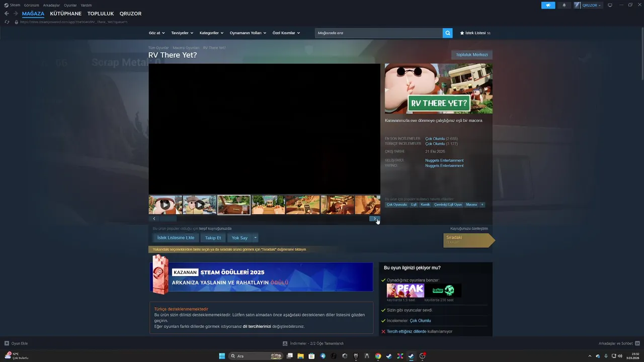The height and width of the screenshot is (362, 644).
Task: Open the Steam Ödülleri 2025 banner
Action: [x=262, y=277]
